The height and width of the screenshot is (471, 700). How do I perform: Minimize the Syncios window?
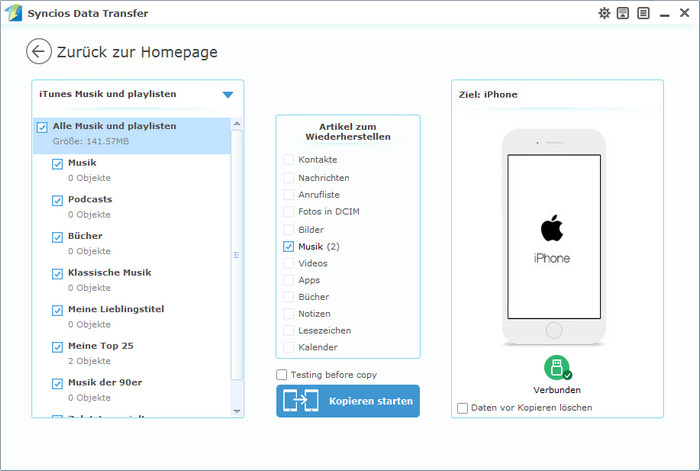pos(665,15)
